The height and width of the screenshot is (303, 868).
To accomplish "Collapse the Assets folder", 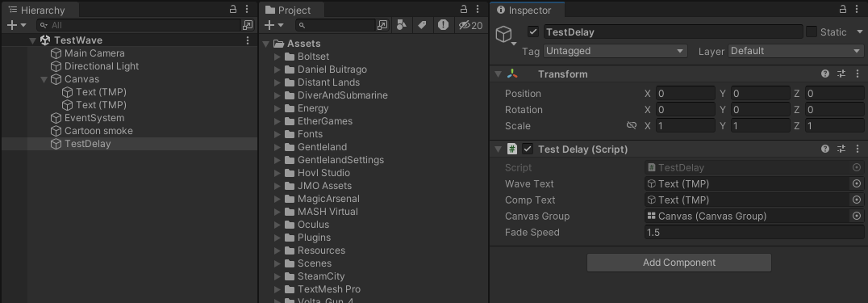I will point(265,44).
